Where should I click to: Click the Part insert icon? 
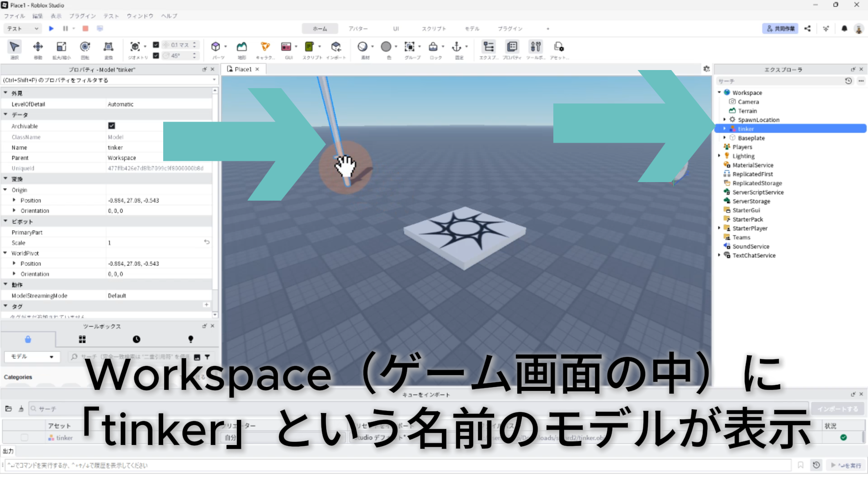point(216,47)
